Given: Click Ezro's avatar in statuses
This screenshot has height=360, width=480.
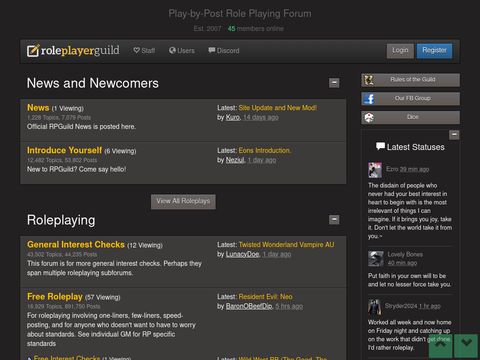Looking at the screenshot, I should (375, 170).
